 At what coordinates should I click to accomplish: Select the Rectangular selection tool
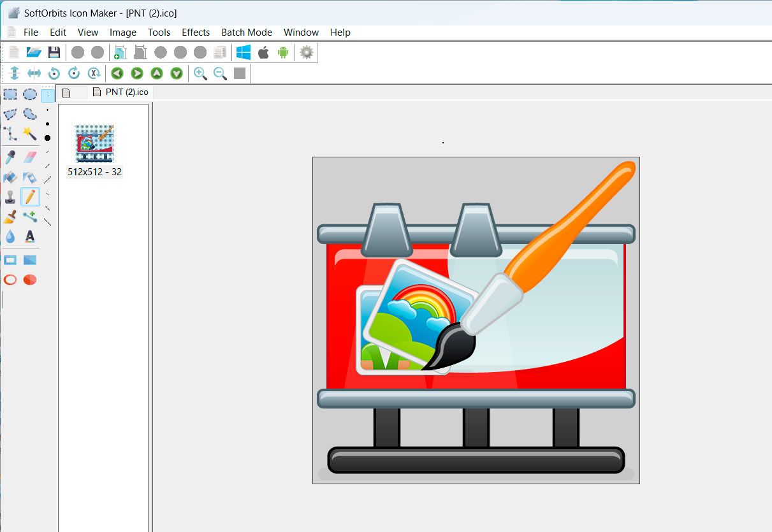10,94
